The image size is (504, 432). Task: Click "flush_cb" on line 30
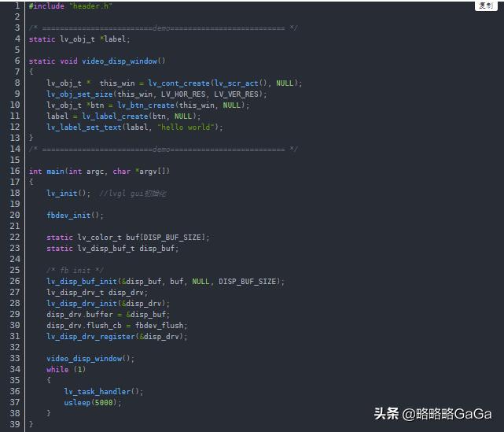click(x=104, y=326)
